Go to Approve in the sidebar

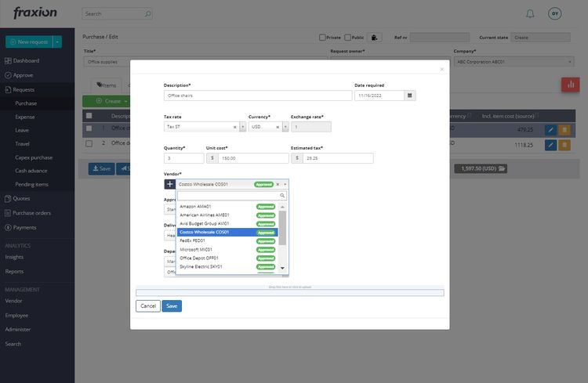[19, 75]
